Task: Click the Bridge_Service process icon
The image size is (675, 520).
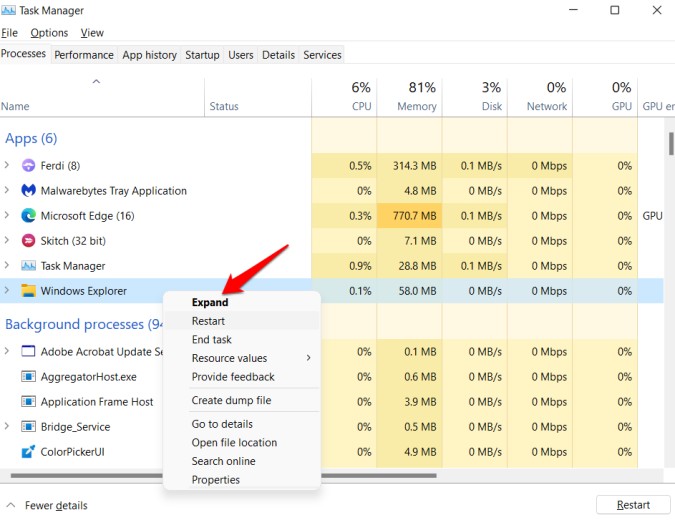Action: 28,427
